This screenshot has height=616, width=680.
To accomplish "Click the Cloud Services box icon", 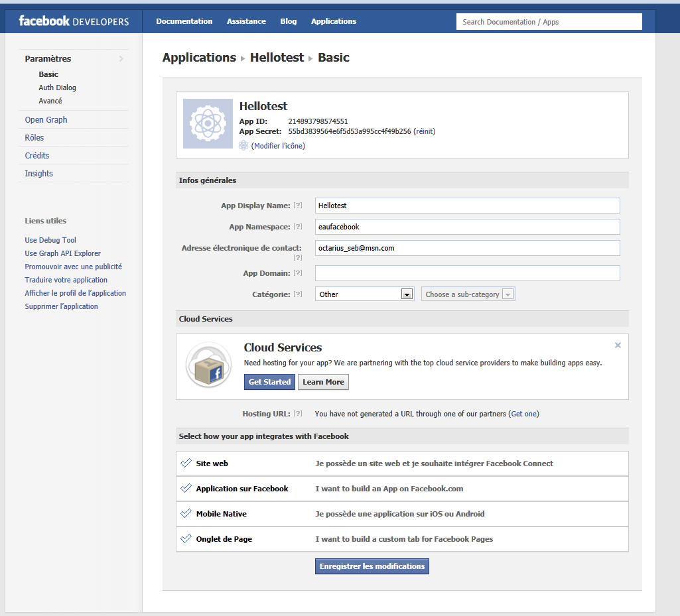I will click(208, 365).
